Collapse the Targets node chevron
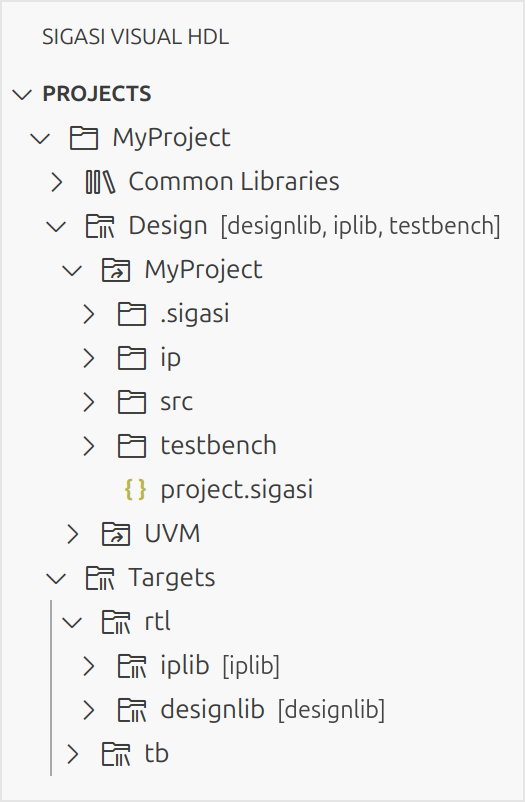The height and width of the screenshot is (802, 525). tap(56, 578)
